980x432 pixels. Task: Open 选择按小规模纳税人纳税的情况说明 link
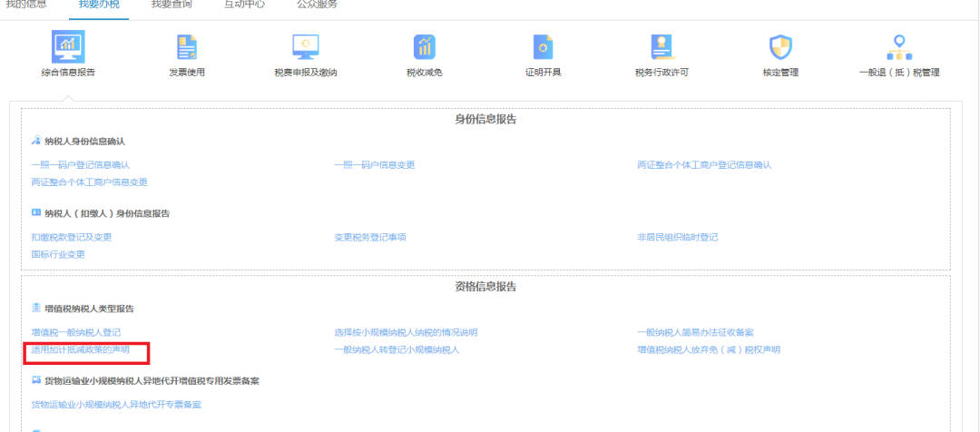click(406, 332)
